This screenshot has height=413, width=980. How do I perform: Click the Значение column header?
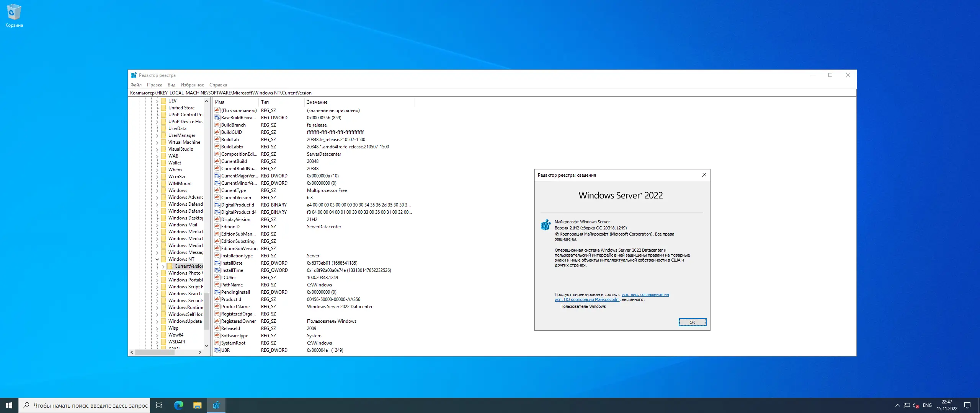point(317,102)
